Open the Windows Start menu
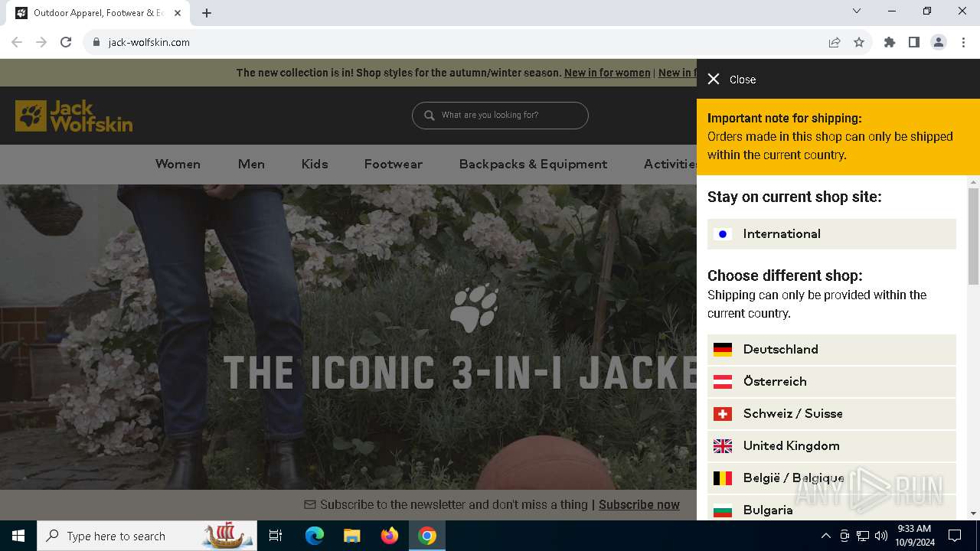The height and width of the screenshot is (551, 980). (18, 536)
